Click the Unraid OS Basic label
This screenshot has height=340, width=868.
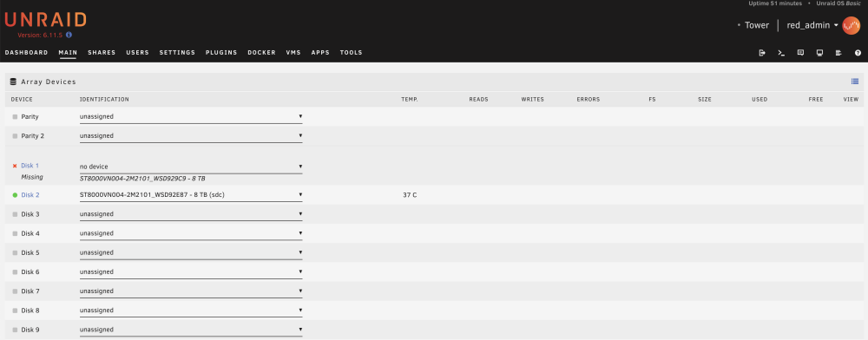click(838, 3)
